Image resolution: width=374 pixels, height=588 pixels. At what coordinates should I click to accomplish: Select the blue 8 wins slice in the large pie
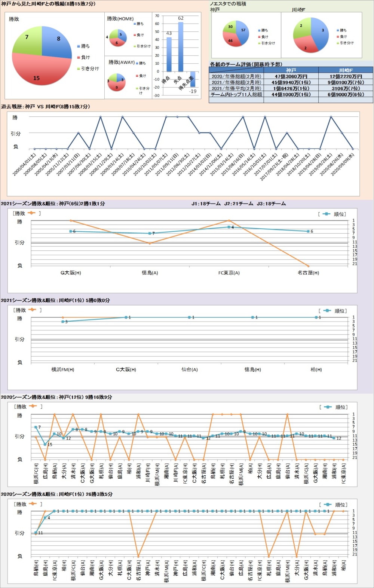pos(56,41)
